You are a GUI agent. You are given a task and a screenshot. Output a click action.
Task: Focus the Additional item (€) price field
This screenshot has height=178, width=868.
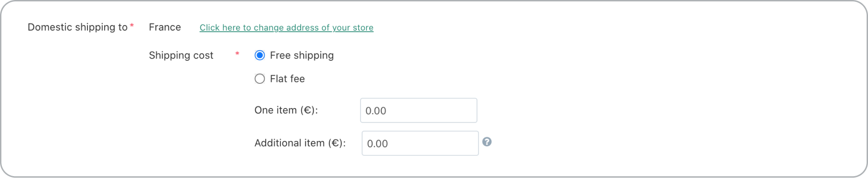(420, 143)
